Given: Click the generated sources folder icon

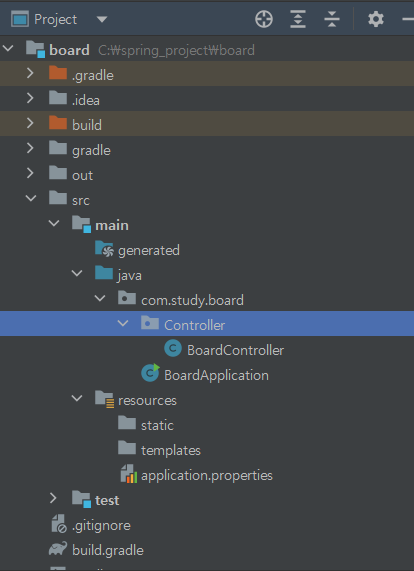Looking at the screenshot, I should coord(105,249).
